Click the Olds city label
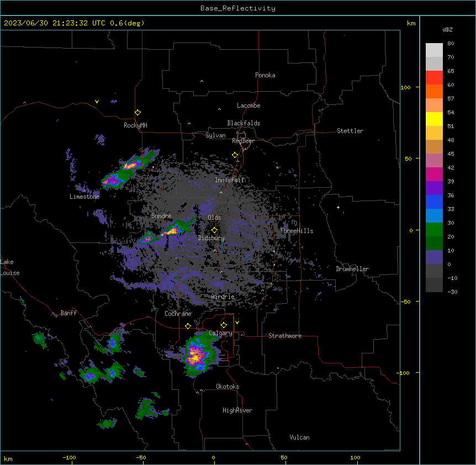The width and height of the screenshot is (476, 465). pyautogui.click(x=214, y=218)
